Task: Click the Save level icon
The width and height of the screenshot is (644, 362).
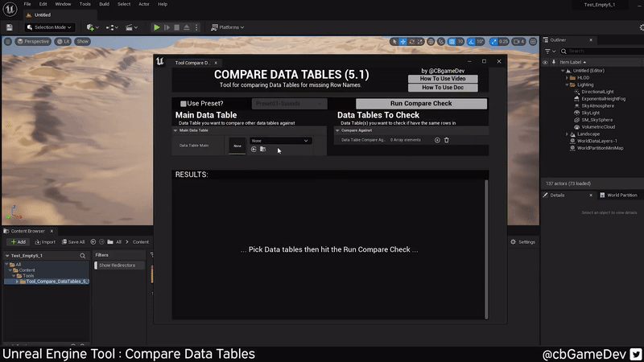Action: (9, 27)
